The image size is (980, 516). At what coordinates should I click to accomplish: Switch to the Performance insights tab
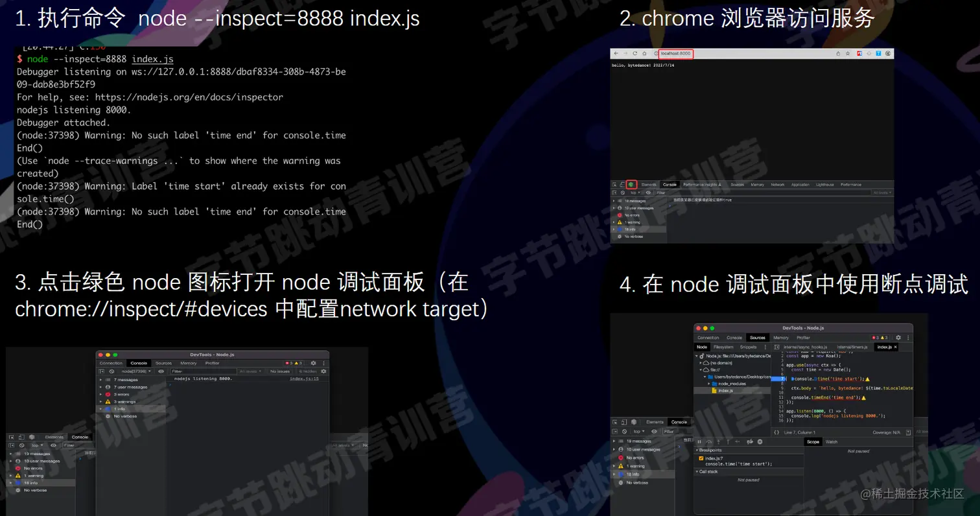(702, 185)
